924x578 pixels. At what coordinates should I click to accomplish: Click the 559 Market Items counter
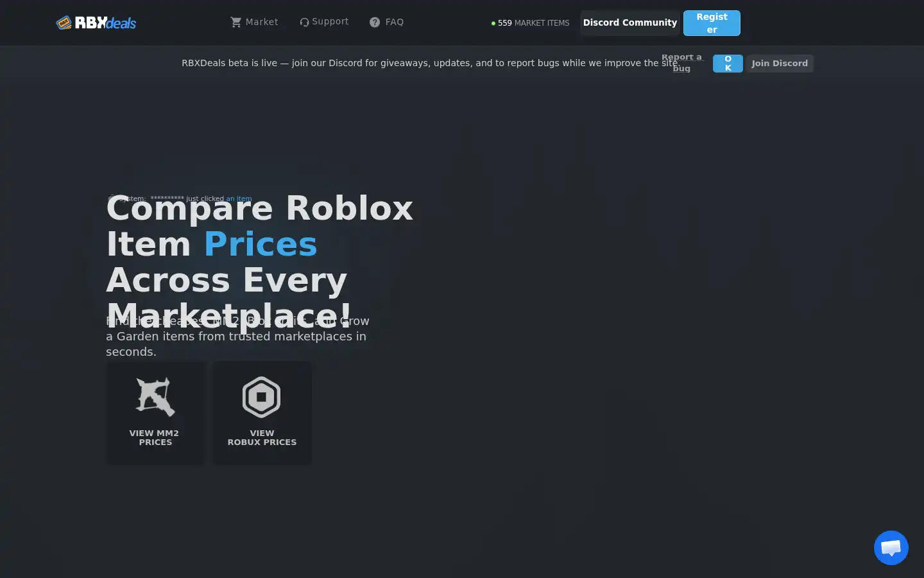coord(530,23)
